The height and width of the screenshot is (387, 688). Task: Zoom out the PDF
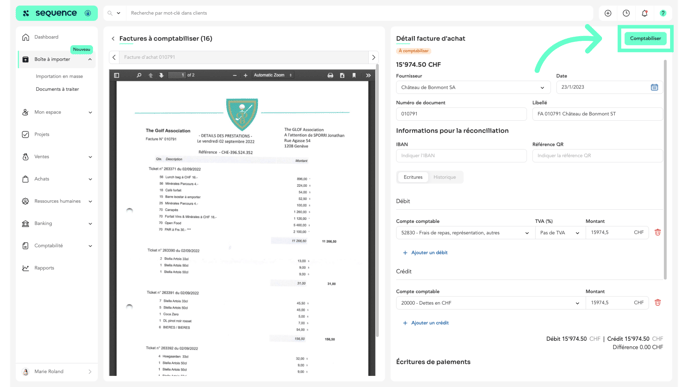[235, 75]
